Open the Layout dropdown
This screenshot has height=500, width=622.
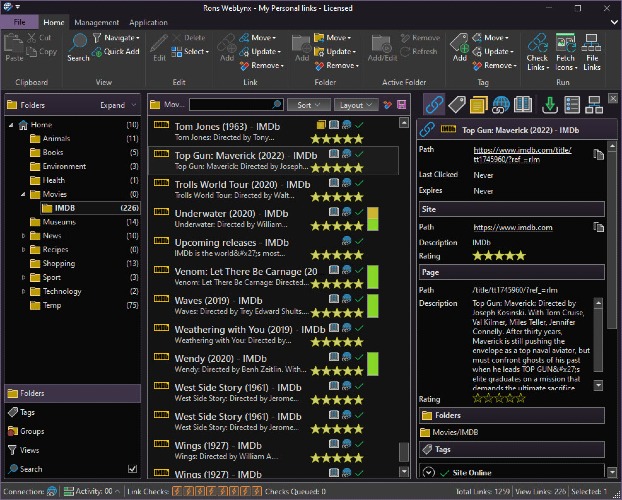(356, 105)
